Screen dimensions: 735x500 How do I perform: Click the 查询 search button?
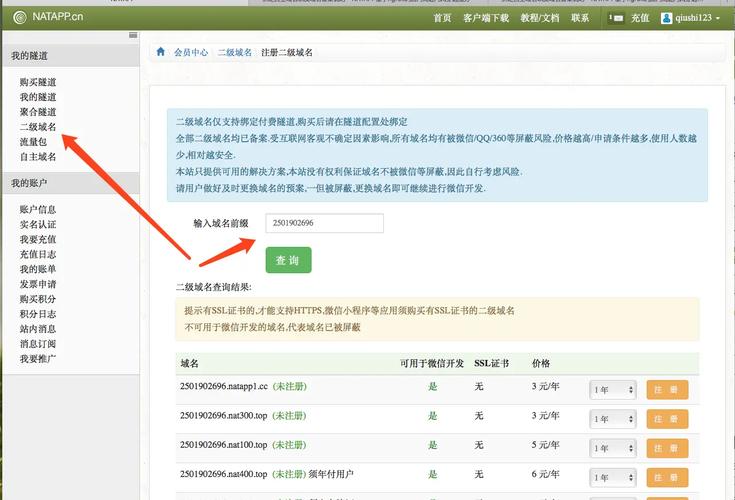288,260
